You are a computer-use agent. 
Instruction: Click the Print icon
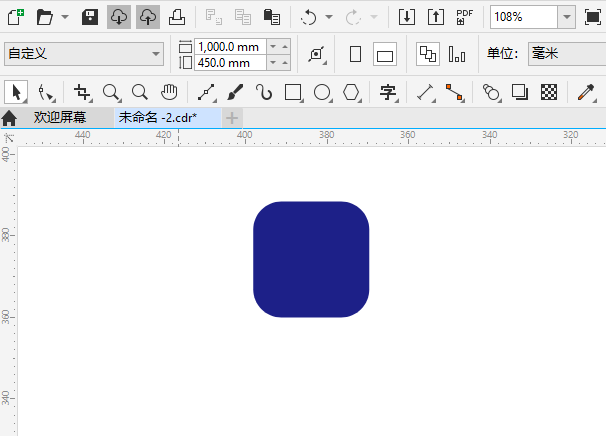[x=176, y=17]
